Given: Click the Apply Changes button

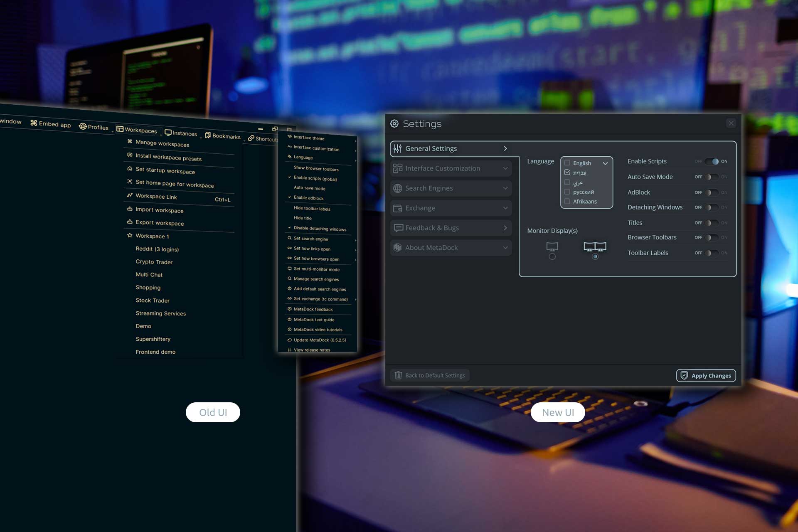Looking at the screenshot, I should pos(706,375).
